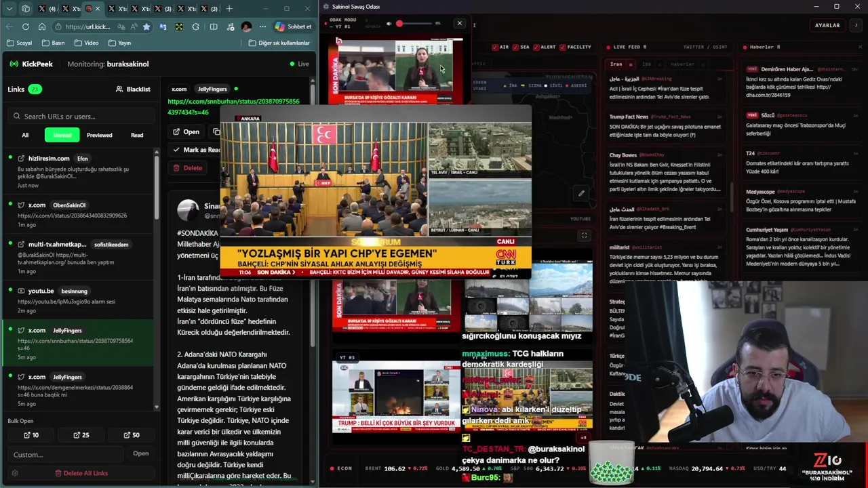Click the pencil edit icon near map
This screenshot has width=868, height=488.
[x=581, y=193]
